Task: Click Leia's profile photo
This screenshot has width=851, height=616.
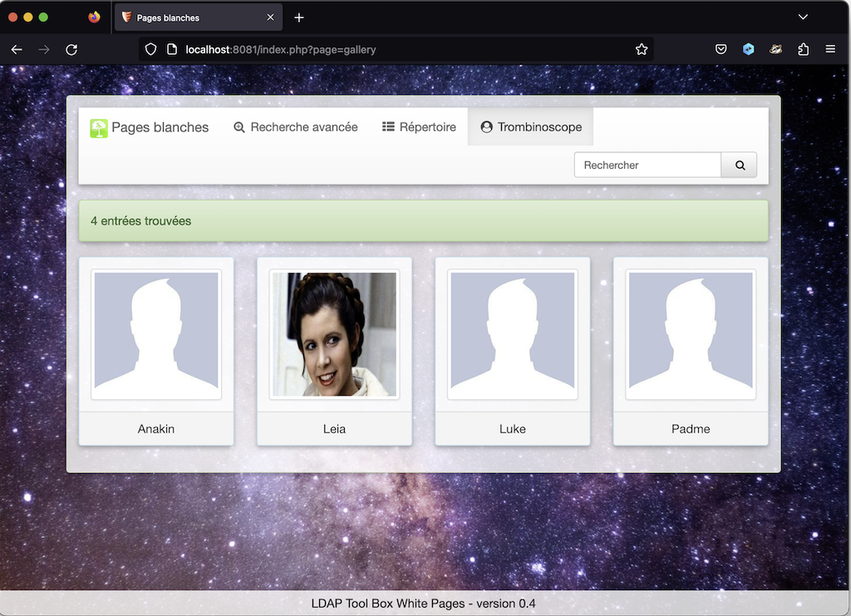Action: (334, 334)
